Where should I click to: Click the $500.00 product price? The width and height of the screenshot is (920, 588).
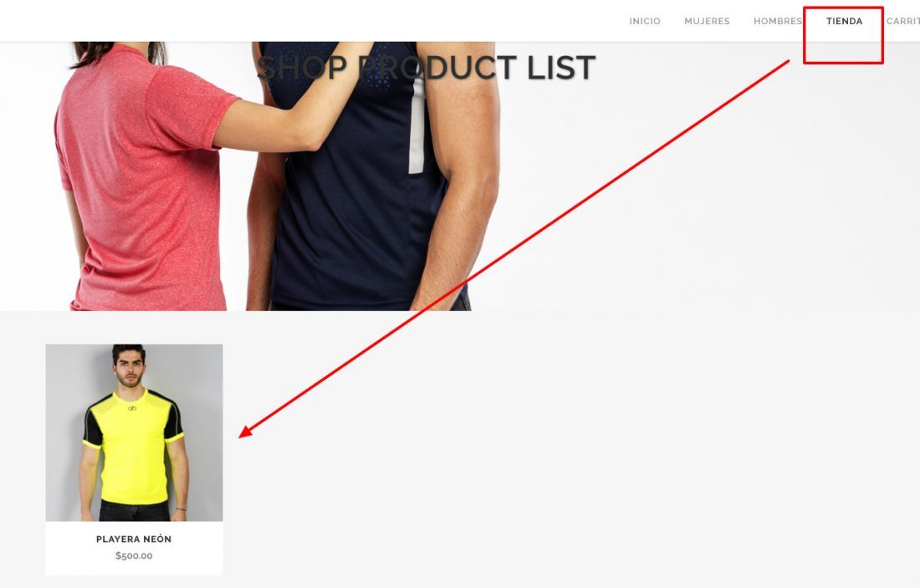(x=134, y=555)
